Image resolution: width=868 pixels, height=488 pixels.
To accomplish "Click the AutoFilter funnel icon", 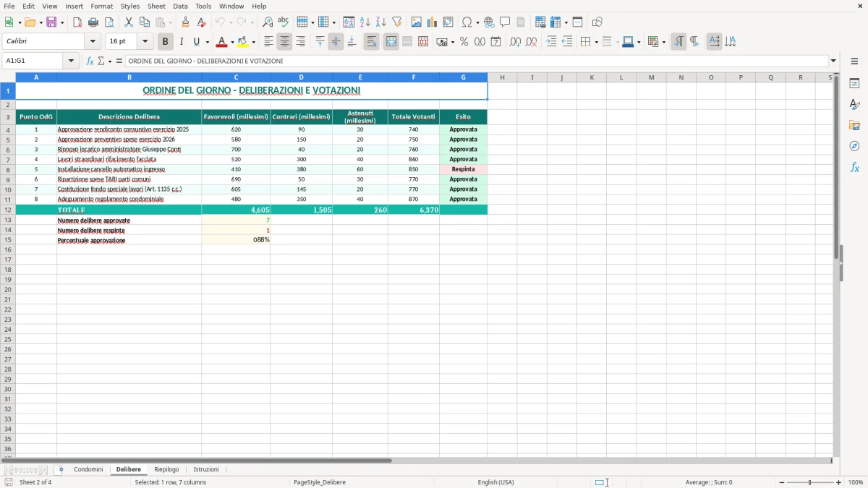I will click(397, 22).
